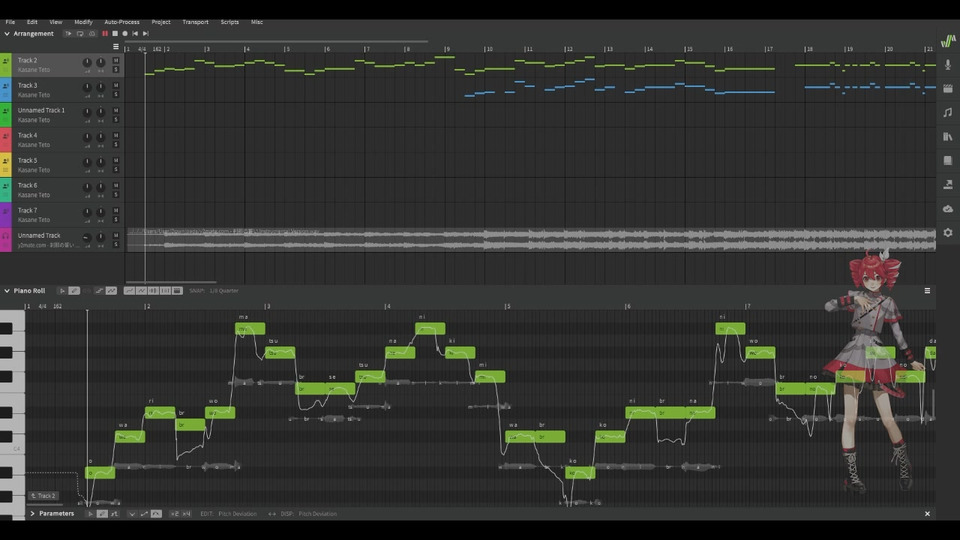The width and height of the screenshot is (960, 540).
Task: Open the Scripts menu
Action: 230,22
